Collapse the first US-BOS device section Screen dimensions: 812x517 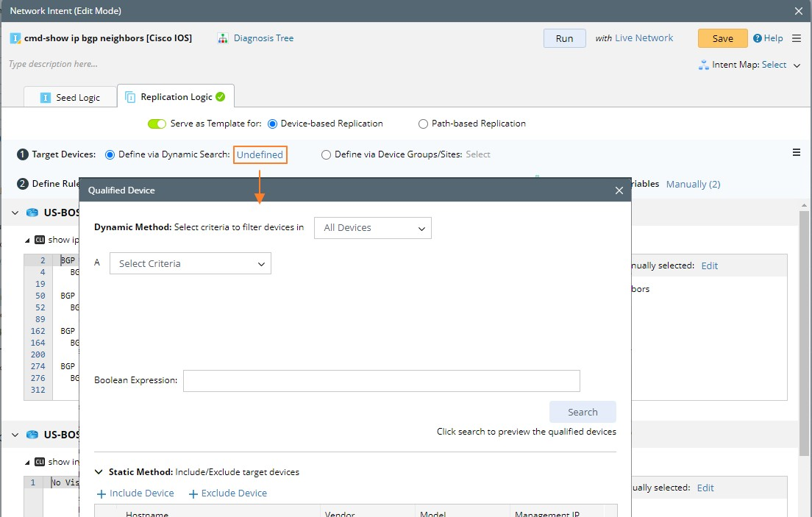(15, 213)
